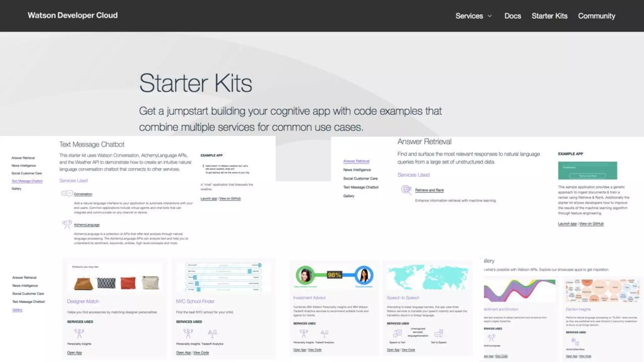Click Personality Insights icon in NYC School Finder card
Image resolution: width=644 pixels, height=362 pixels.
point(188,333)
